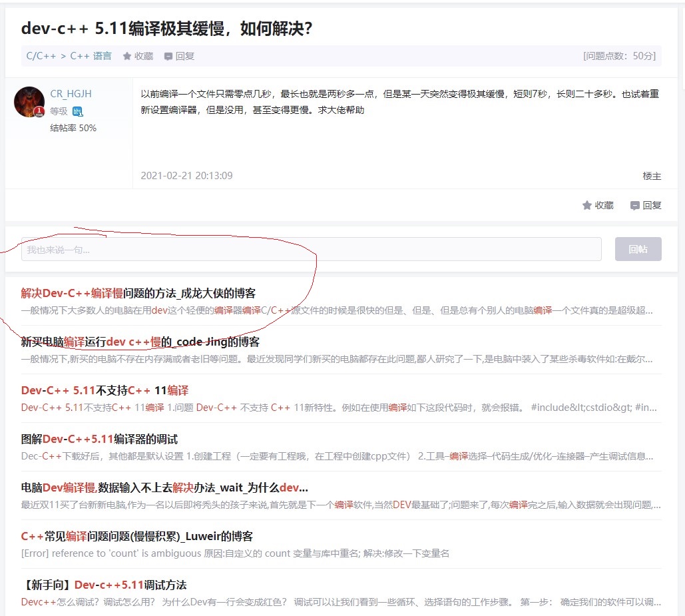Click the summary starting 最近双11买了台新新电脑
The height and width of the screenshot is (616, 685).
(x=341, y=505)
